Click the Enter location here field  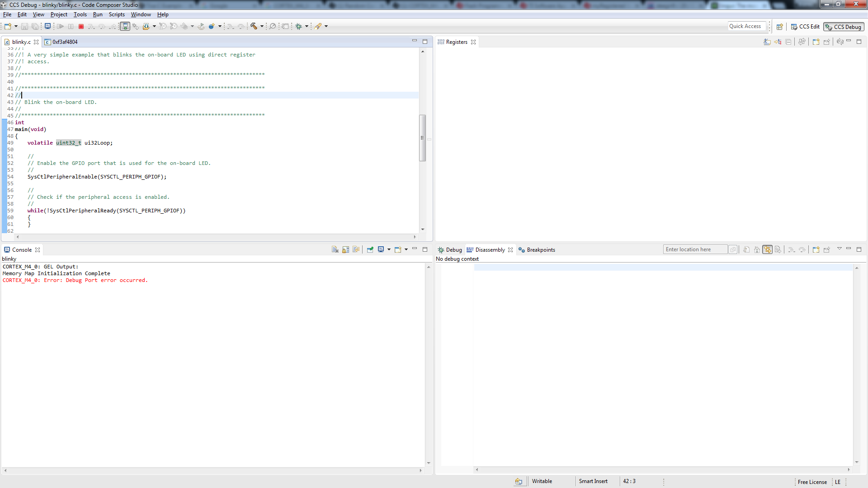(695, 250)
